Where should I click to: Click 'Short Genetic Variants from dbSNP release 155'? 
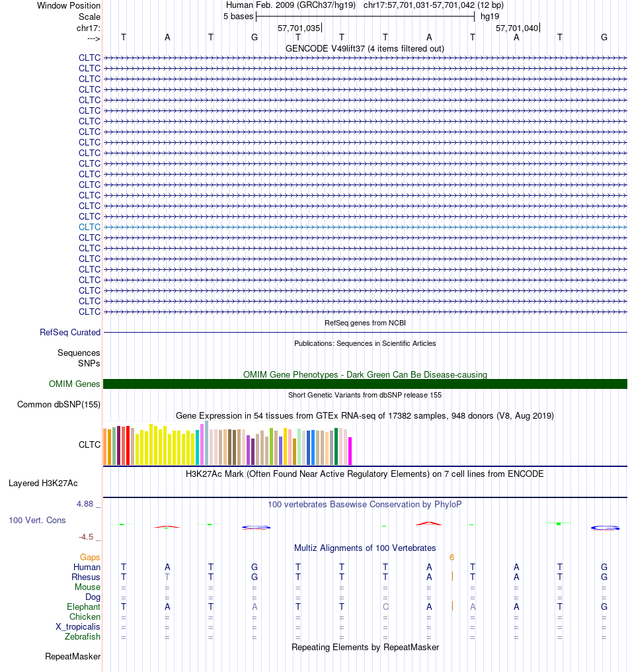364,395
